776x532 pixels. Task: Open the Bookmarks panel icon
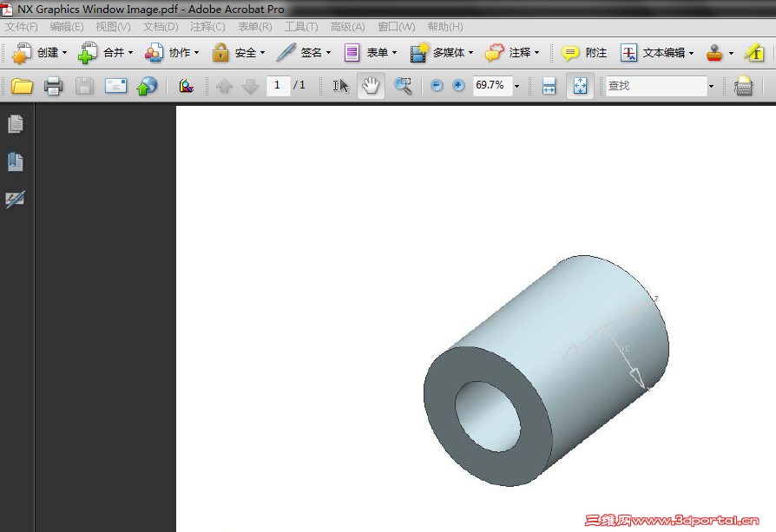16,161
